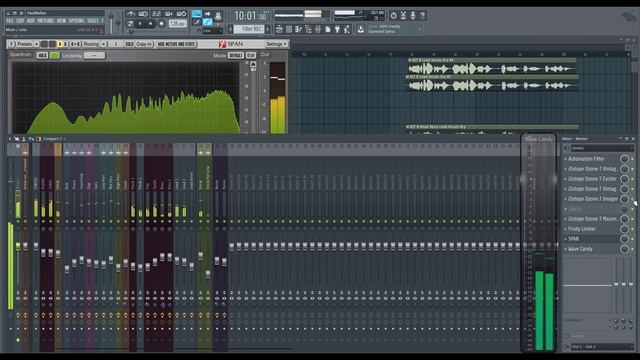Image resolution: width=640 pixels, height=360 pixels.
Task: Click the help question mark icon
Action: click(422, 16)
